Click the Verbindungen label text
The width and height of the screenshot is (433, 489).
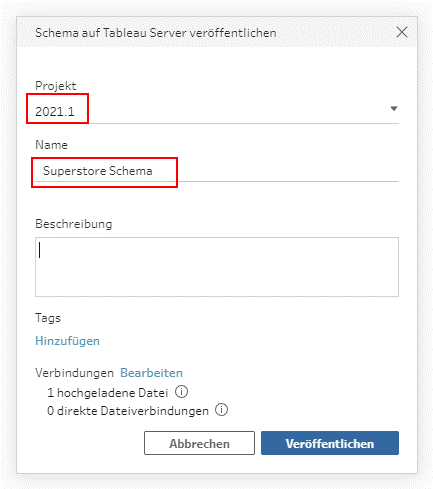point(74,373)
